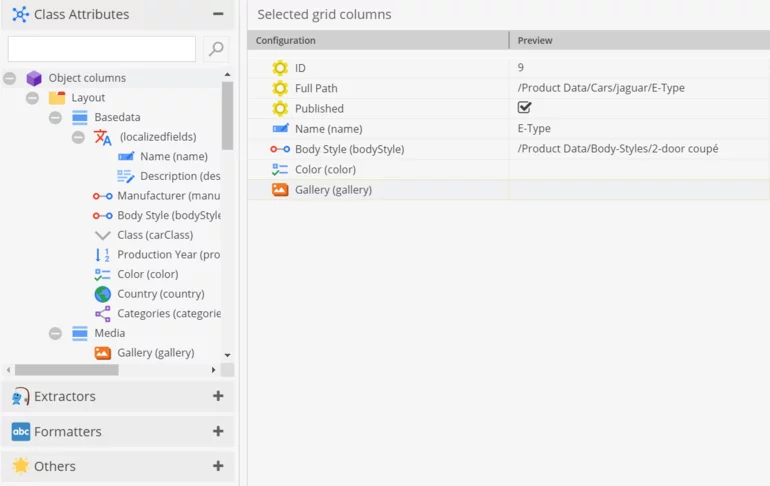
Task: Click the purple cube Object columns icon
Action: click(34, 78)
